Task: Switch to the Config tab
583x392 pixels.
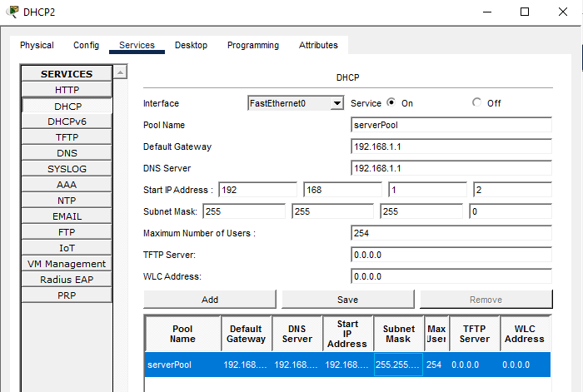Action: pyautogui.click(x=86, y=45)
